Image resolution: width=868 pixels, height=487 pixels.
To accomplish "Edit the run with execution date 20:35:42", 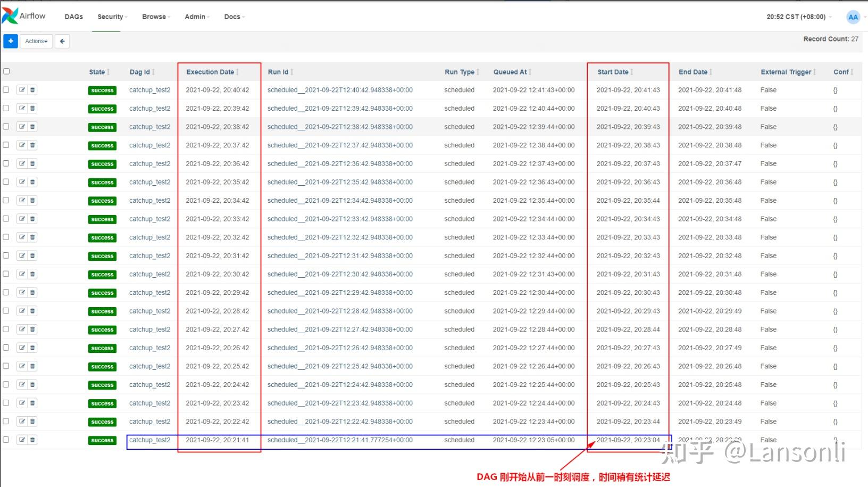I will (x=22, y=182).
